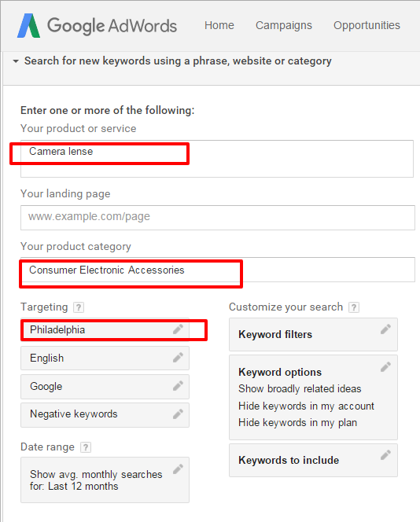Image resolution: width=420 pixels, height=522 pixels.
Task: Edit Philadelphia location targeting pencil icon
Action: pos(178,329)
